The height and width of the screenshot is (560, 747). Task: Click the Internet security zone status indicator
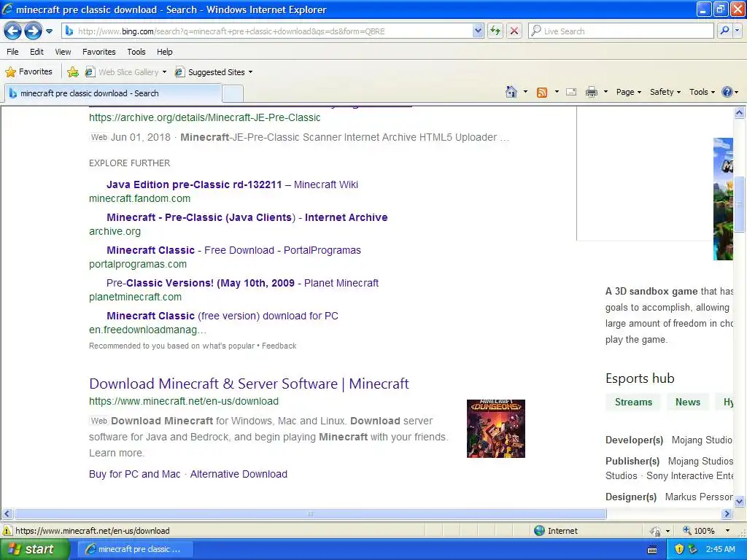555,531
